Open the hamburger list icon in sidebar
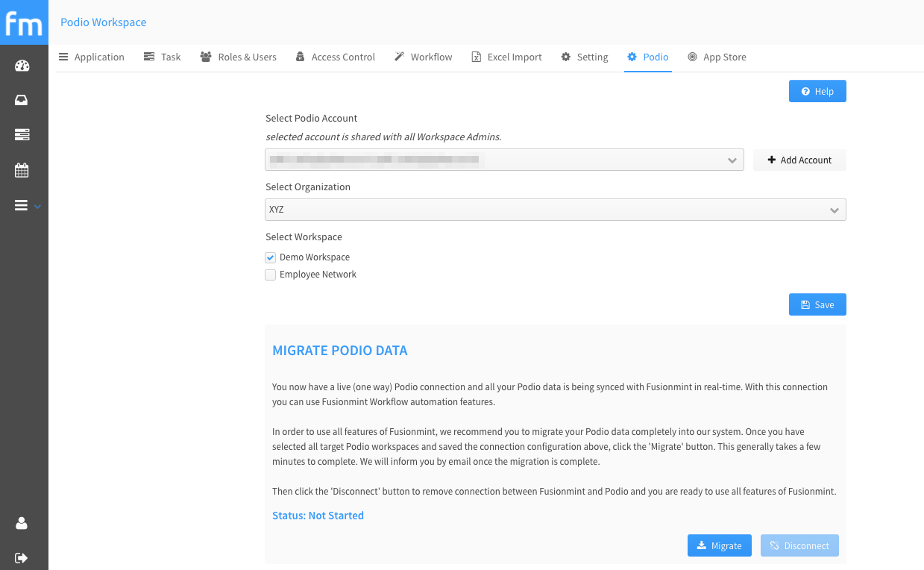The height and width of the screenshot is (570, 924). [22, 205]
